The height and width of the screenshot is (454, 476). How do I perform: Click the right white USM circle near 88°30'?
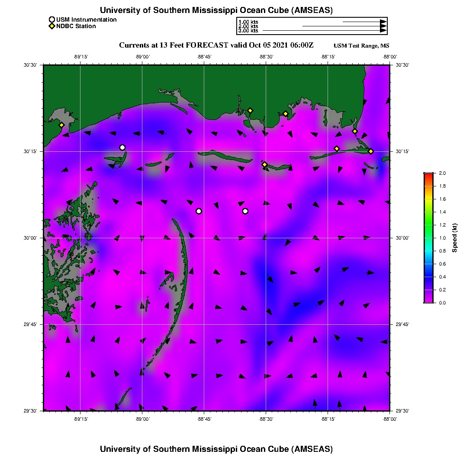[245, 211]
